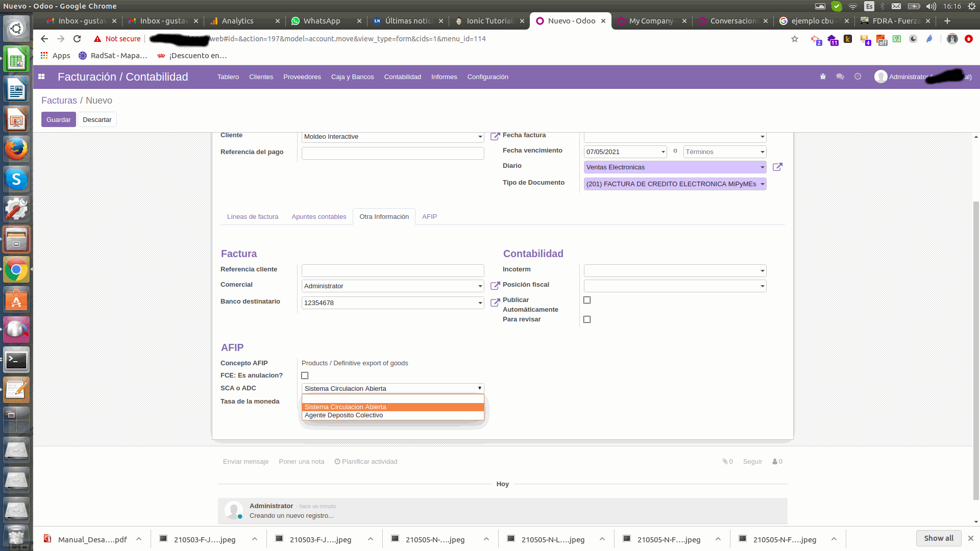Open the Proveedores menu
Viewport: 980px width, 551px height.
tap(302, 77)
